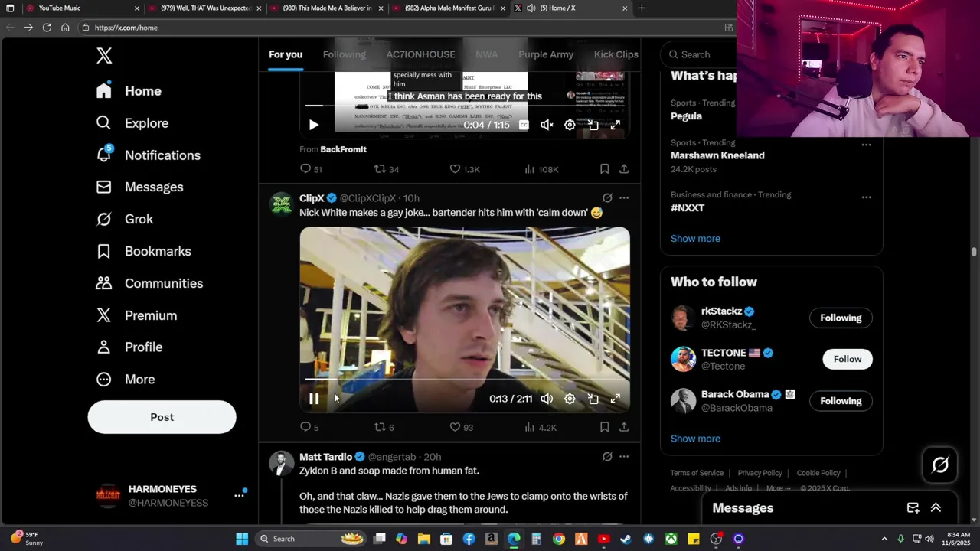The image size is (980, 551).
Task: Open Grok explain on ClipX post
Action: pos(607,198)
